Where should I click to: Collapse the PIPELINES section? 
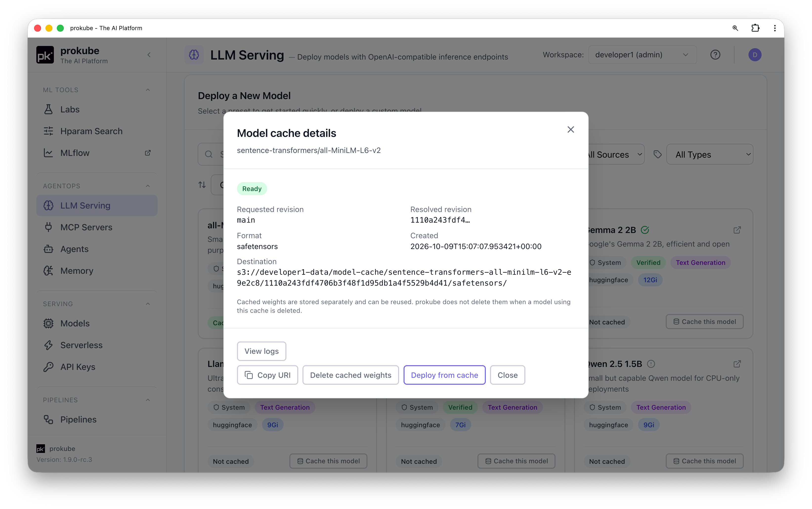pyautogui.click(x=148, y=400)
